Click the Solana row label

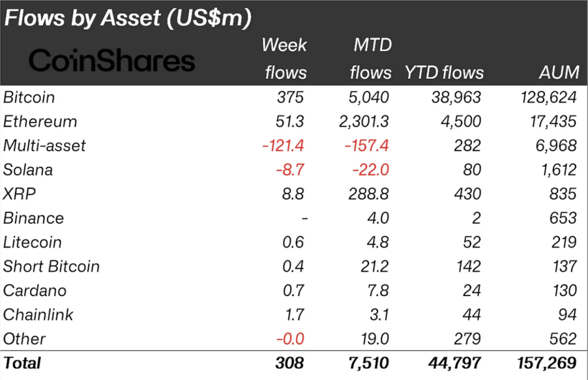pos(28,170)
